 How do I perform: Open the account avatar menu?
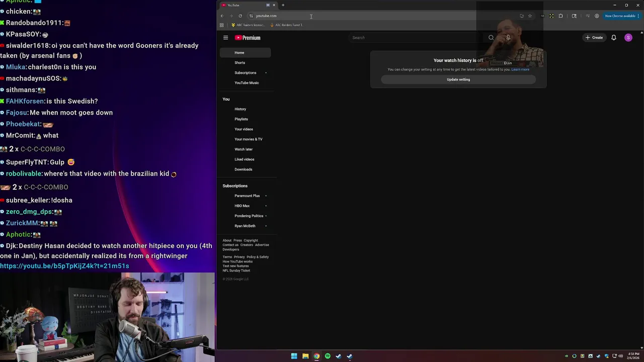tap(628, 38)
